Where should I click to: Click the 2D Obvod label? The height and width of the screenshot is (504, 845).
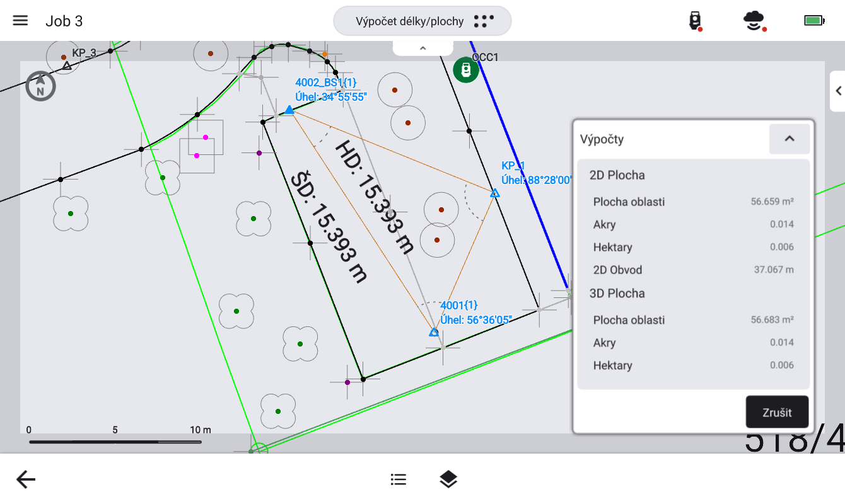pos(617,270)
